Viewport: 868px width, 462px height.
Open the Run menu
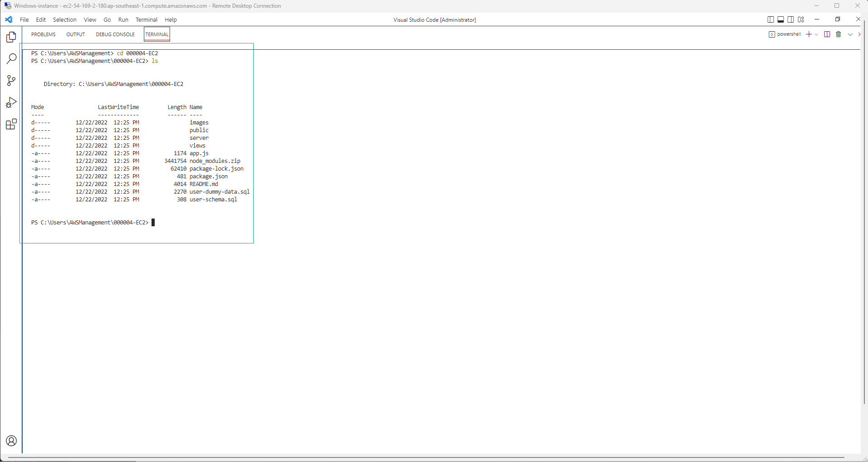[123, 19]
